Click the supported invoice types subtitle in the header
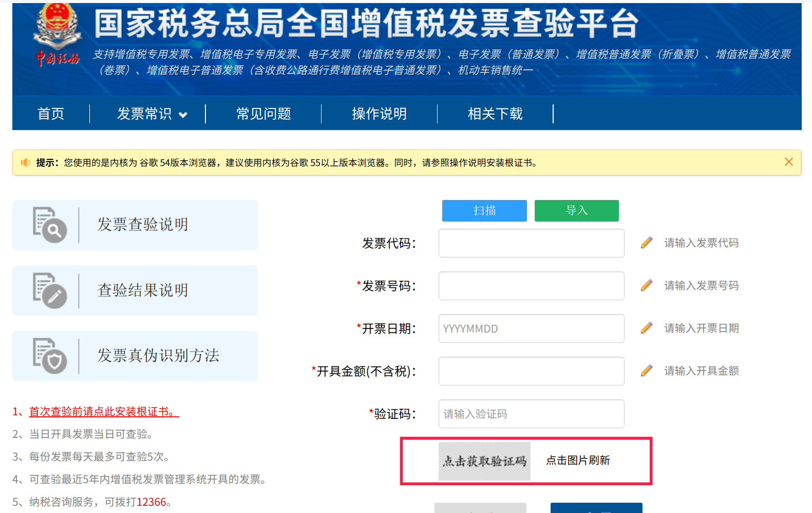This screenshot has width=812, height=513. pyautogui.click(x=442, y=62)
